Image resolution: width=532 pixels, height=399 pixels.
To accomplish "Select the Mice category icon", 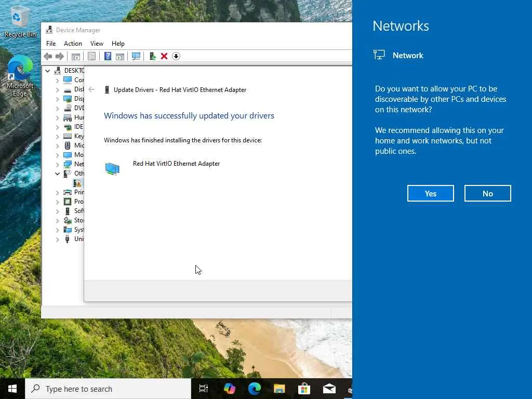I will 68,145.
